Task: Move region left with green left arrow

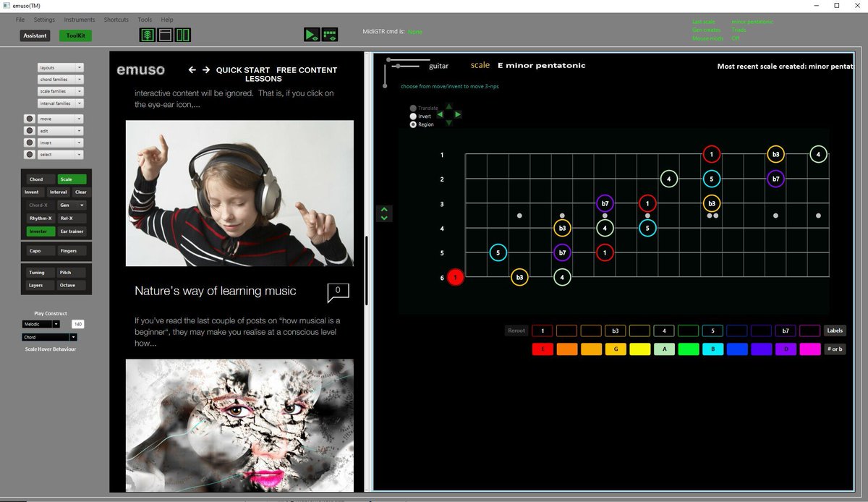Action: [x=440, y=114]
